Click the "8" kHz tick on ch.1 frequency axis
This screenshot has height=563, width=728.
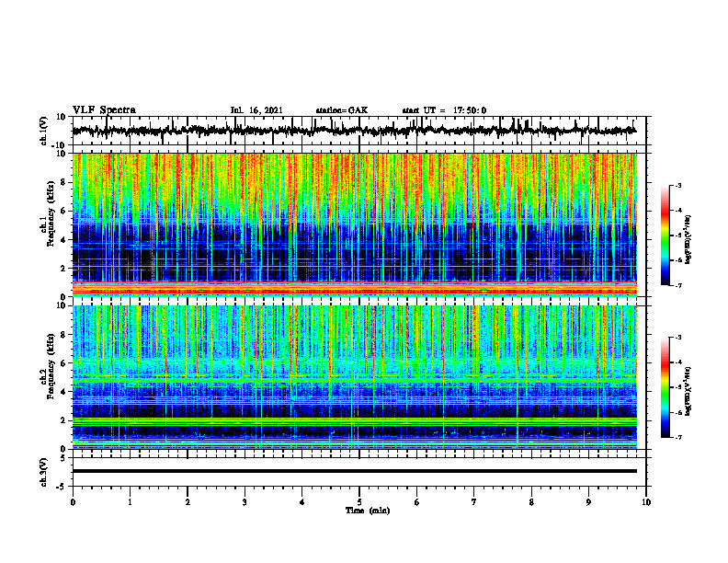pos(63,182)
